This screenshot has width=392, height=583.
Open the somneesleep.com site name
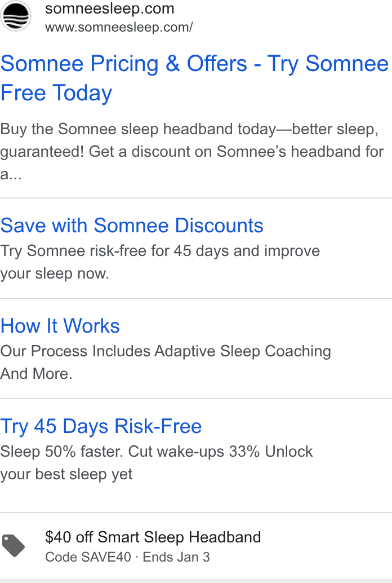pyautogui.click(x=110, y=8)
